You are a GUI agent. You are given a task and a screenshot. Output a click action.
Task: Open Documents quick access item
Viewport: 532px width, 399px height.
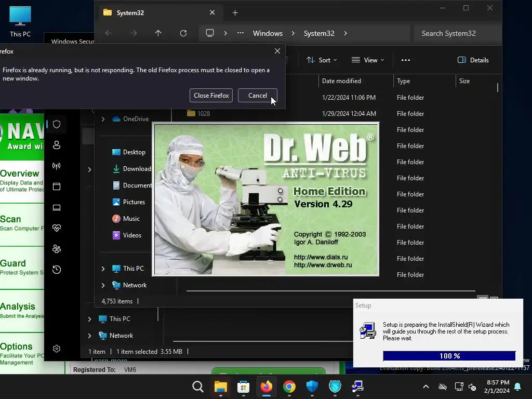[131, 185]
